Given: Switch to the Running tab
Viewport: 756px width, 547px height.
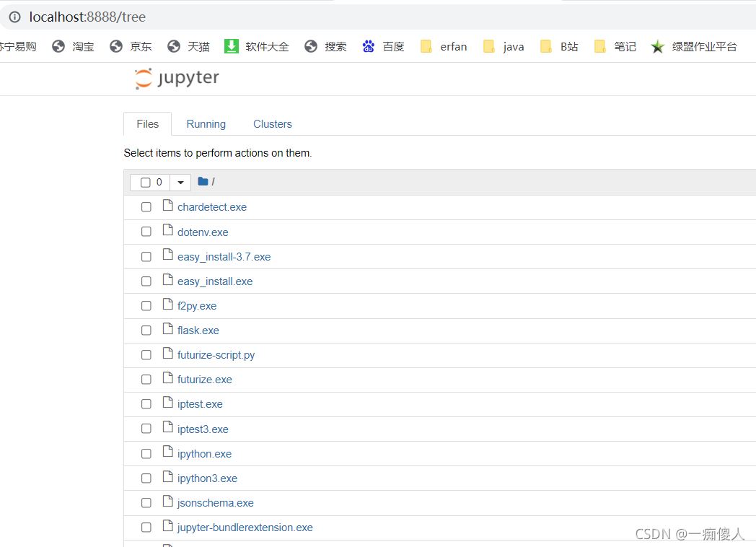Looking at the screenshot, I should 206,123.
